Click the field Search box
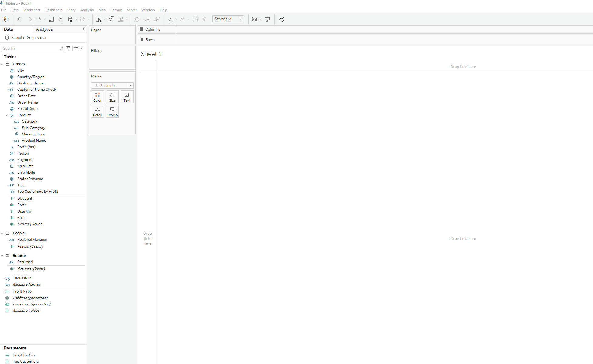 point(30,48)
